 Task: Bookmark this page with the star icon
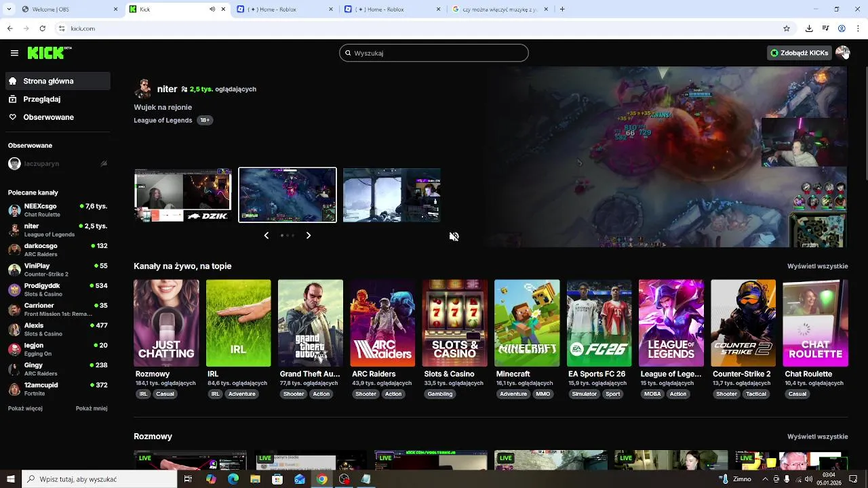point(787,28)
